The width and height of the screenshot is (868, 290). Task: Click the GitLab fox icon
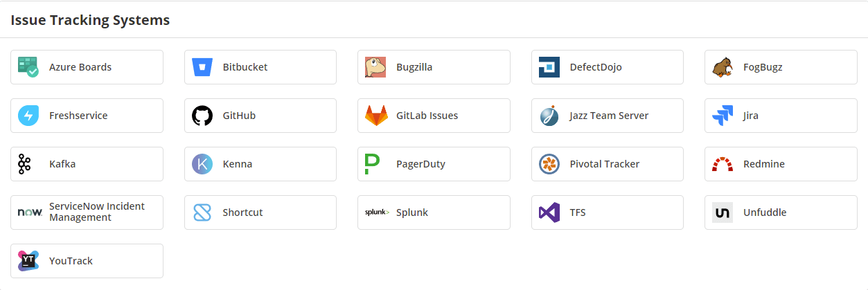pos(375,116)
